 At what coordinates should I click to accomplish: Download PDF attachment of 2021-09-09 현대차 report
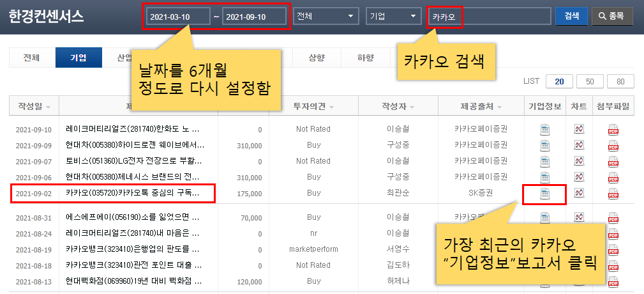pos(613,146)
